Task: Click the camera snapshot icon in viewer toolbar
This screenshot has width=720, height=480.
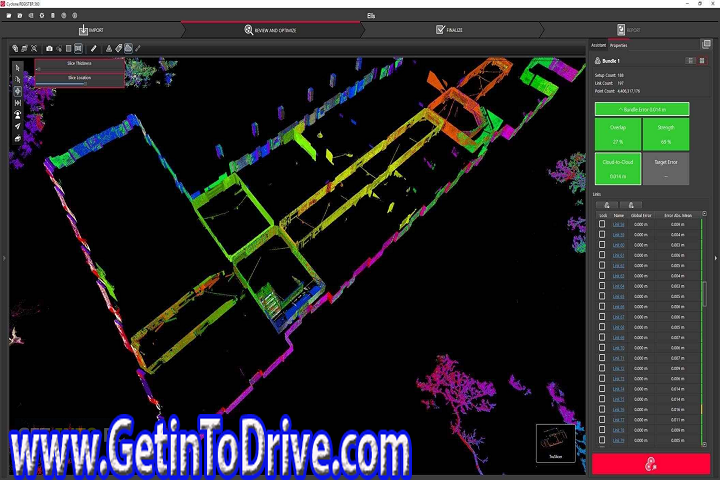Action: coord(49,48)
